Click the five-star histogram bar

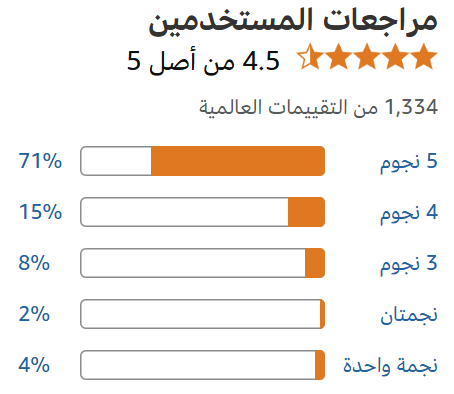click(x=203, y=161)
